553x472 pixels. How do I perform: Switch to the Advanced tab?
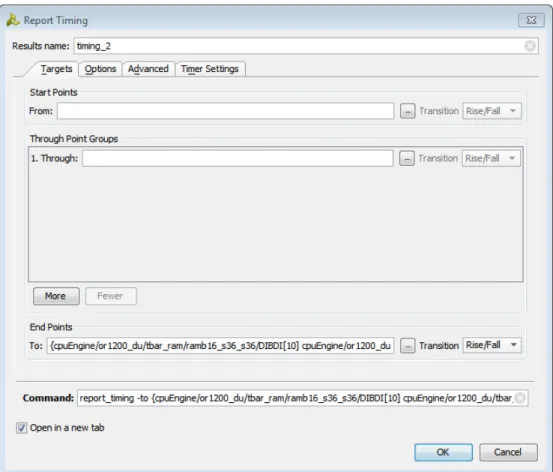click(148, 69)
